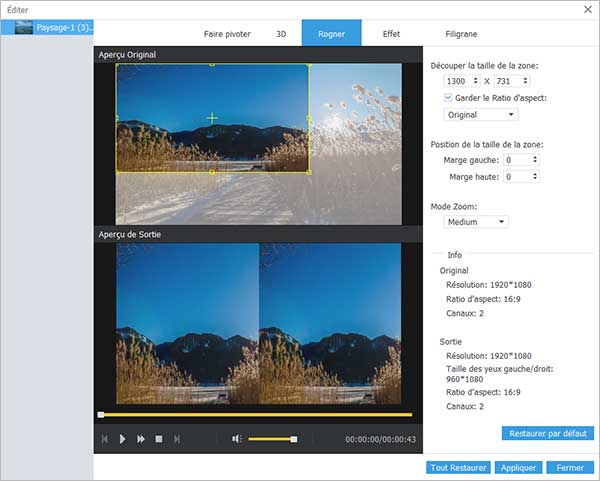Switch to the Faire pivoter tab
The image size is (600, 481).
point(227,33)
